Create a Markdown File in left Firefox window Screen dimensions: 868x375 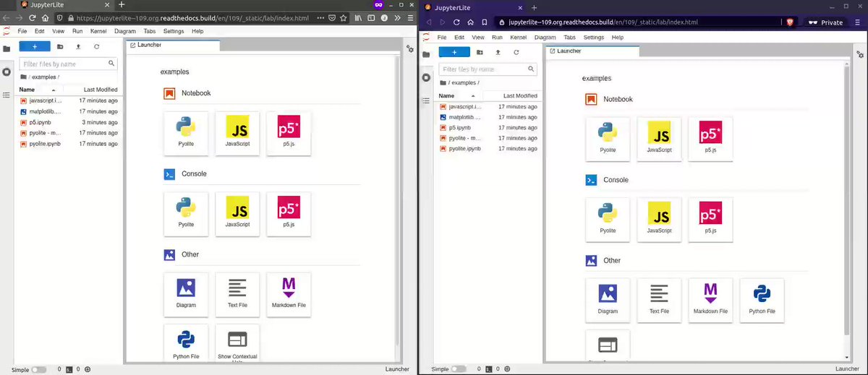pyautogui.click(x=289, y=295)
